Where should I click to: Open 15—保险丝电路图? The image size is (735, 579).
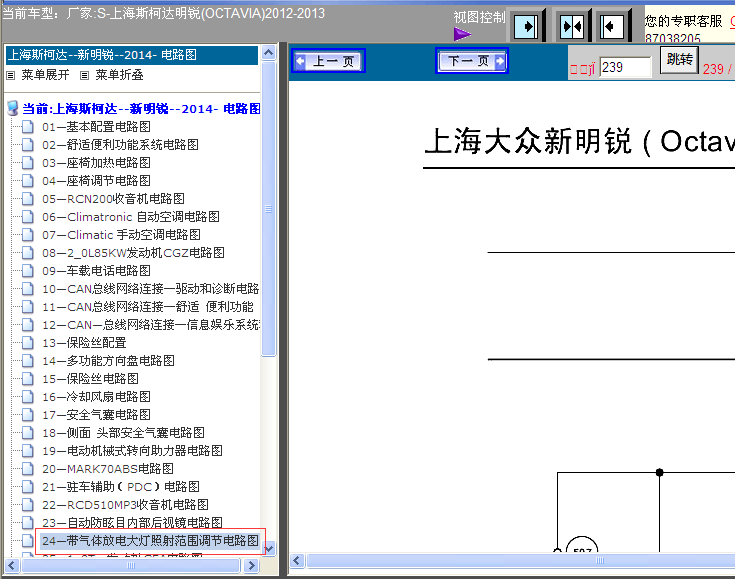(x=90, y=379)
